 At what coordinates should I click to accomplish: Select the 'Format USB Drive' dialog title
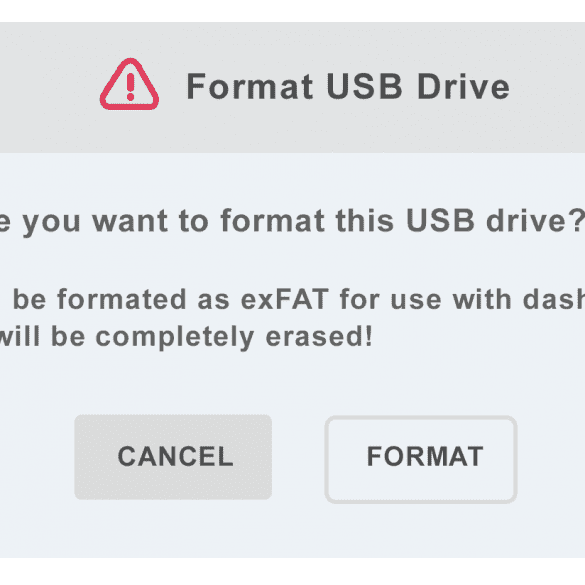[x=348, y=87]
